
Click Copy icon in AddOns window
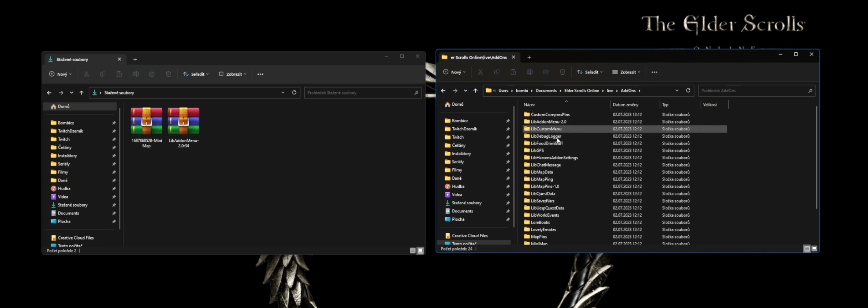[x=497, y=72]
